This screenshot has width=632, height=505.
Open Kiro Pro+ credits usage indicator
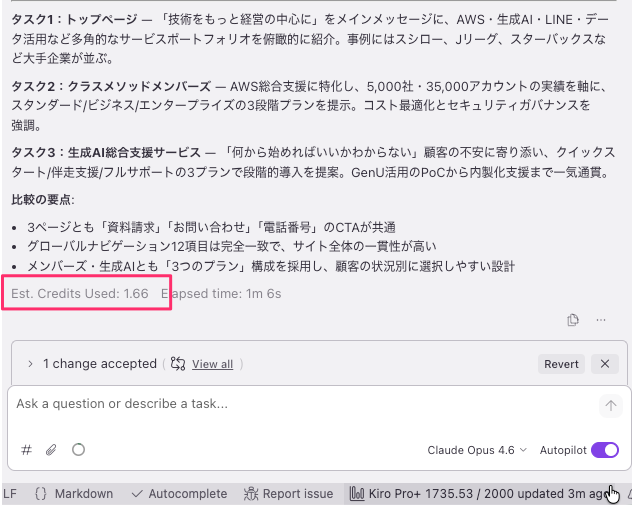click(x=480, y=493)
